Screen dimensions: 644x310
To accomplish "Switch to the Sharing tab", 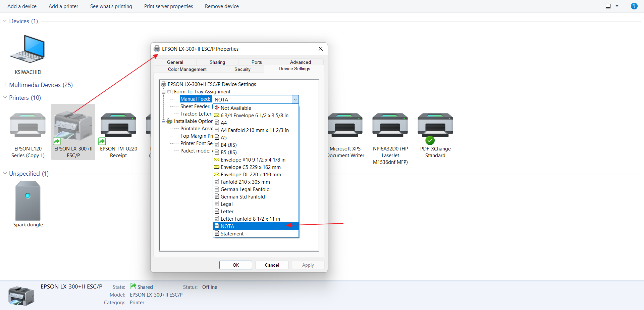I will [x=217, y=62].
